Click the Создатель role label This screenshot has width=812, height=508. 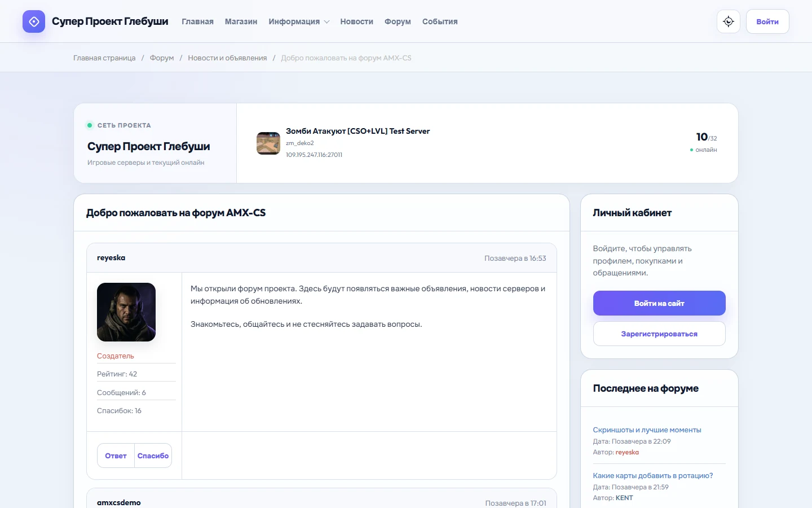click(116, 356)
